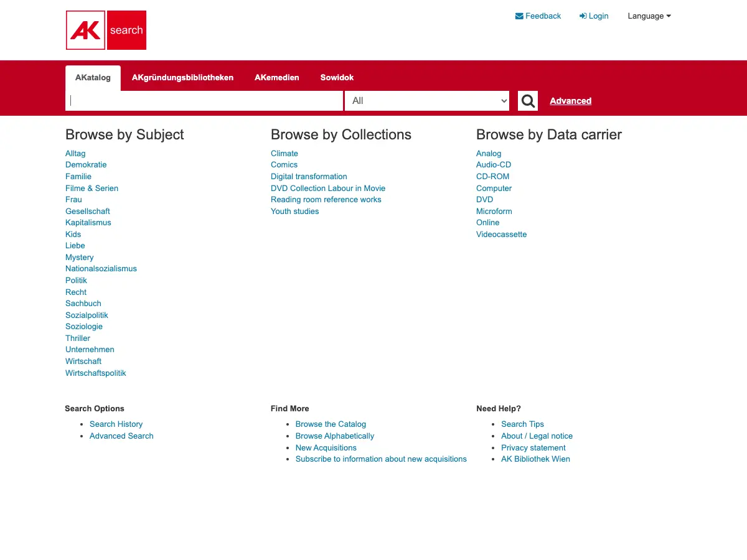Browse the Demokratie subject
This screenshot has width=747, height=560.
pos(86,165)
